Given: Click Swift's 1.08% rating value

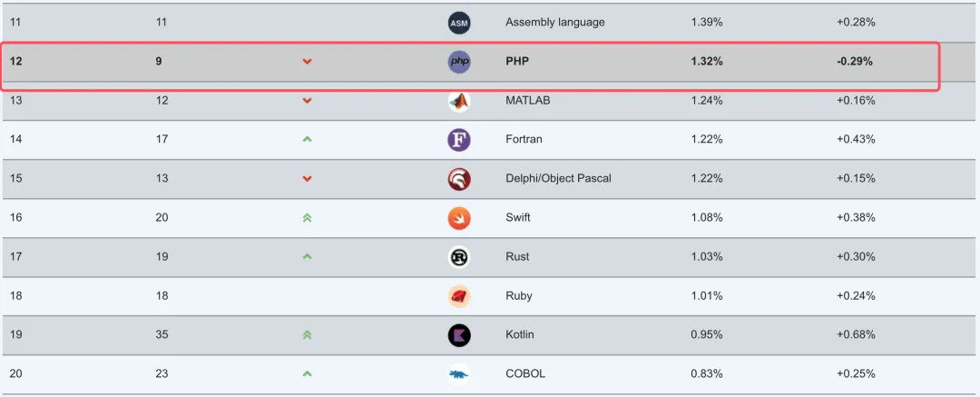Looking at the screenshot, I should [x=707, y=218].
